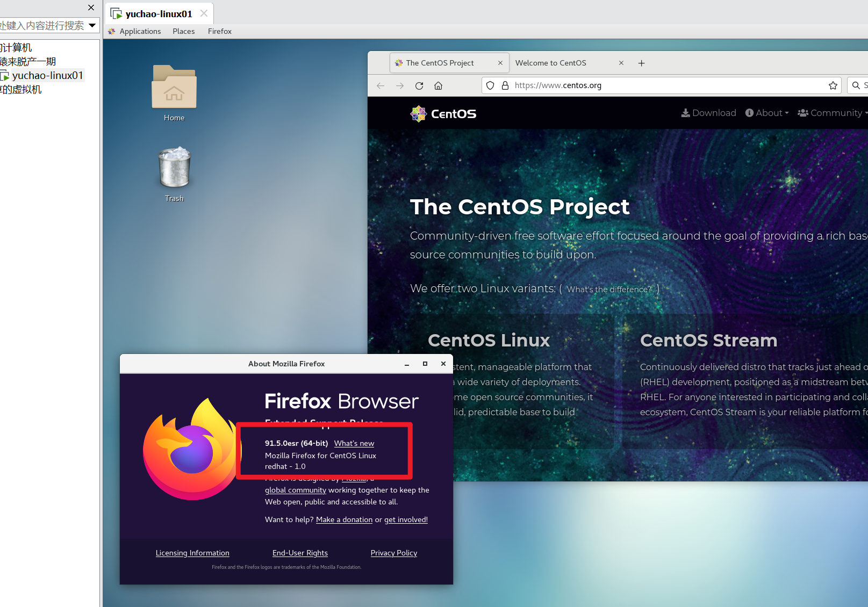Click the Privacy Policy link
868x607 pixels.
(x=393, y=553)
